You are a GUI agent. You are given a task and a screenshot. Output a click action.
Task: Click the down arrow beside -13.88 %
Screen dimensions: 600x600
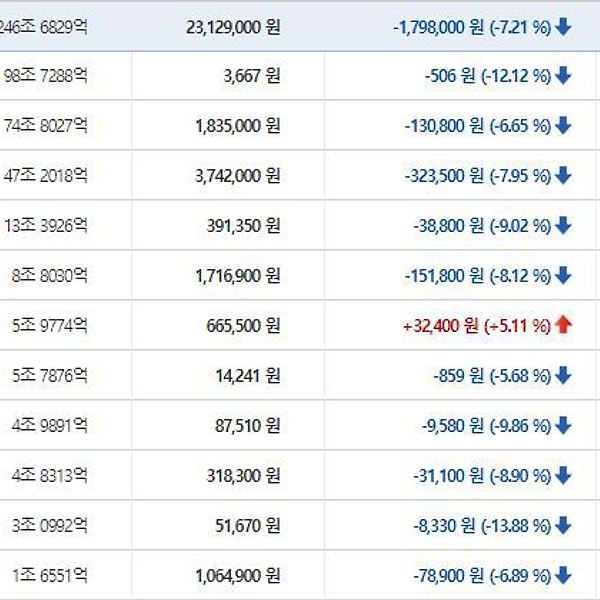563,526
